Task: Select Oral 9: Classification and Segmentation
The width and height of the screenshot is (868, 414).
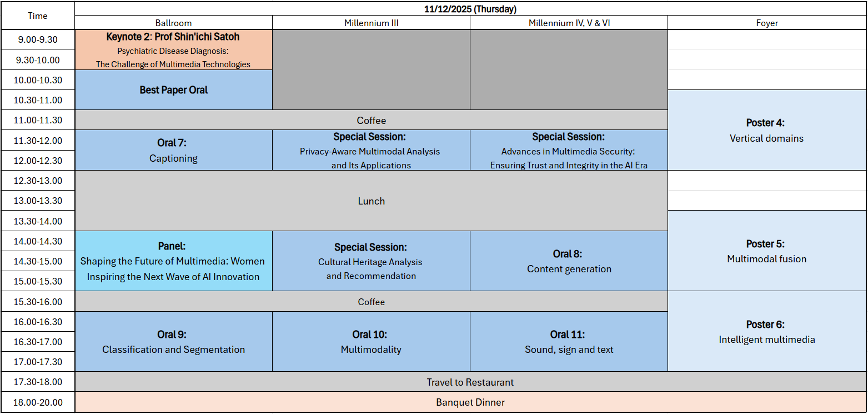Action: [x=173, y=342]
